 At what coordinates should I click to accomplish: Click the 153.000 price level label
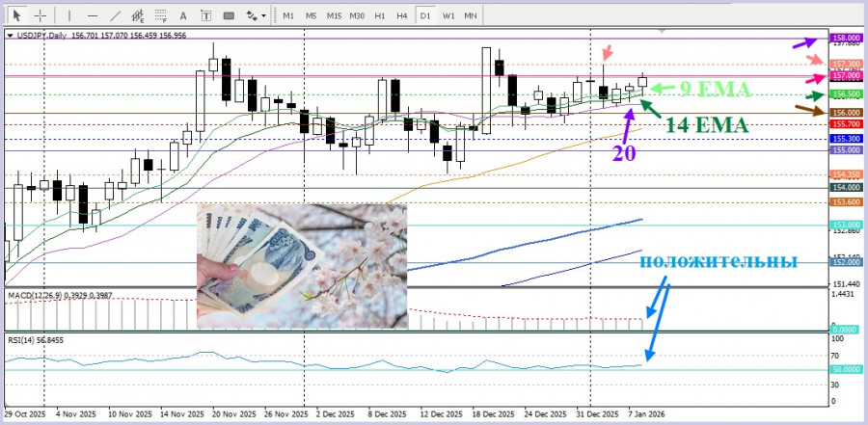click(x=847, y=225)
